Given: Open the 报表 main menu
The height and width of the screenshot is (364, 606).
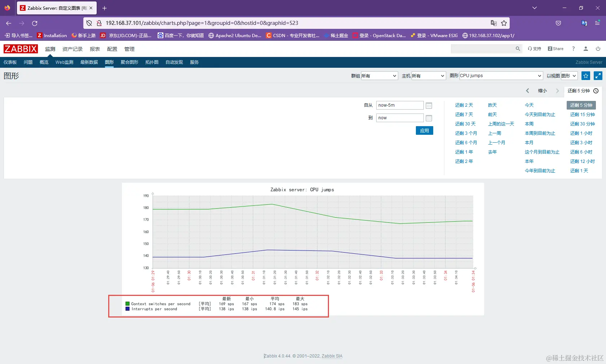Looking at the screenshot, I should [95, 49].
